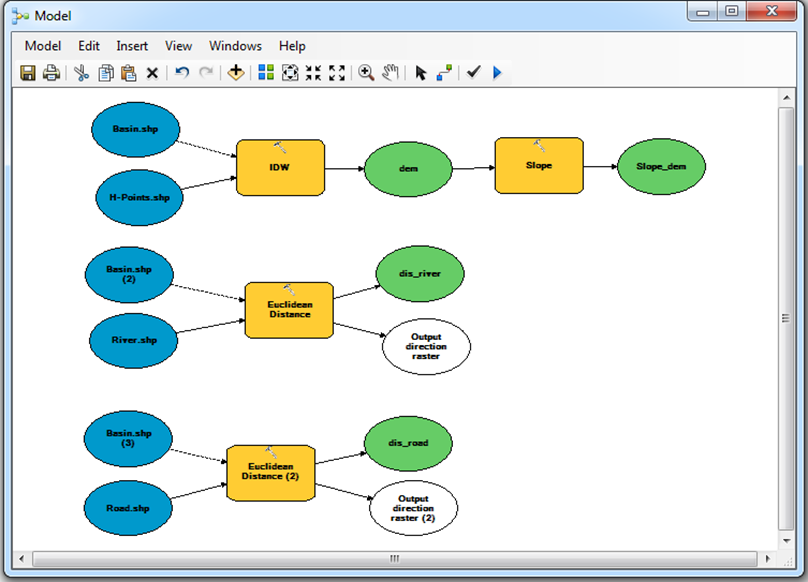Click the Fixed Zoom In arrows icon
This screenshot has height=582, width=808.
tap(313, 73)
